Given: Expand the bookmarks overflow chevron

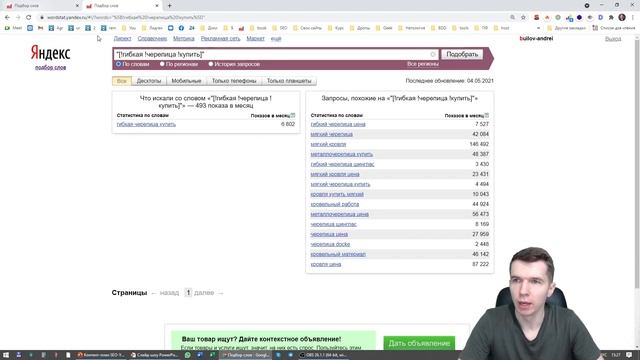Looking at the screenshot, I should pos(538,28).
